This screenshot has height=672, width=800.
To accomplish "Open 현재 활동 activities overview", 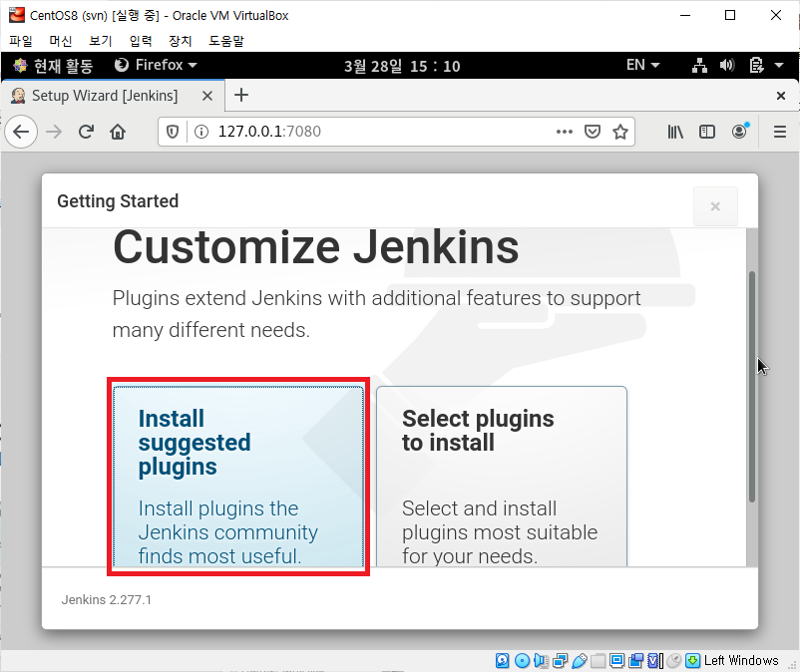I will (x=53, y=65).
